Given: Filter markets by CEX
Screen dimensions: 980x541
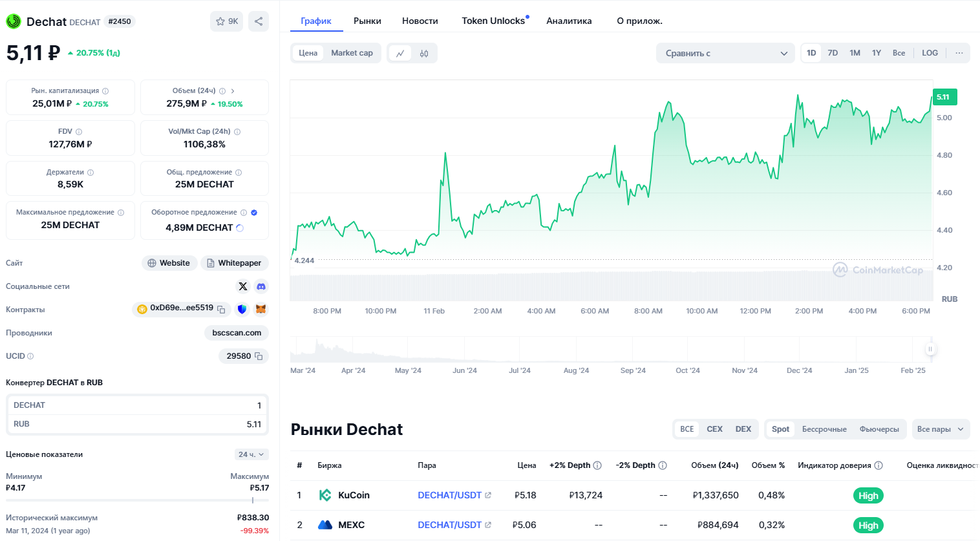Looking at the screenshot, I should point(714,429).
